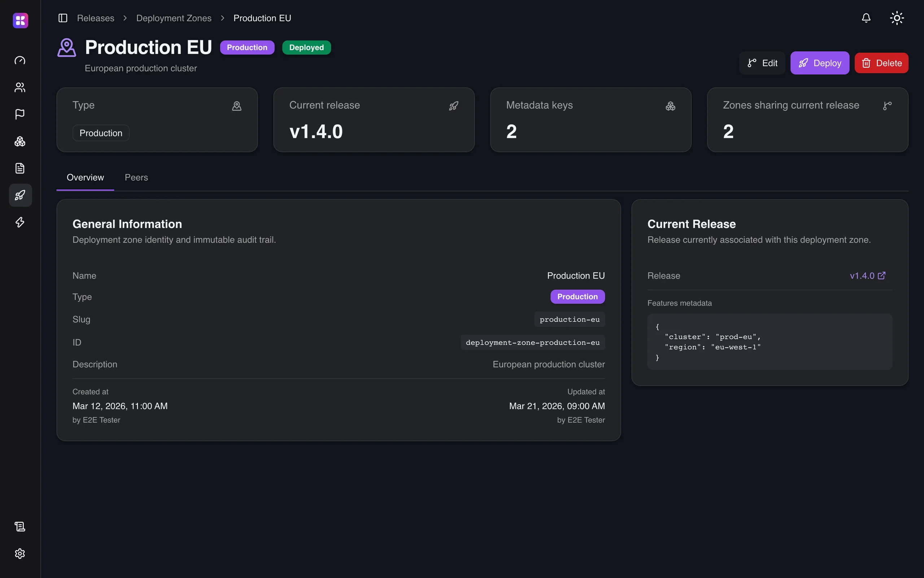Click the Deployed status badge
Image resolution: width=924 pixels, height=578 pixels.
306,47
